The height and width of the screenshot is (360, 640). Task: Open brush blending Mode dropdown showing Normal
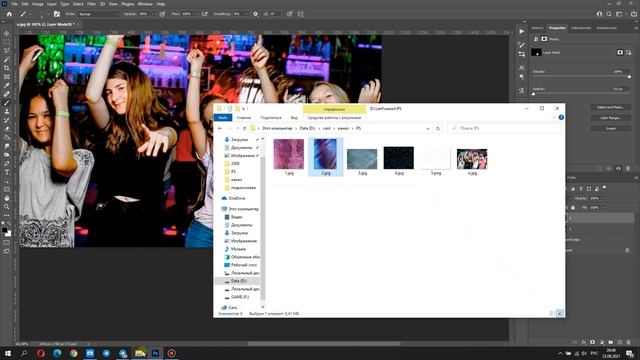98,14
